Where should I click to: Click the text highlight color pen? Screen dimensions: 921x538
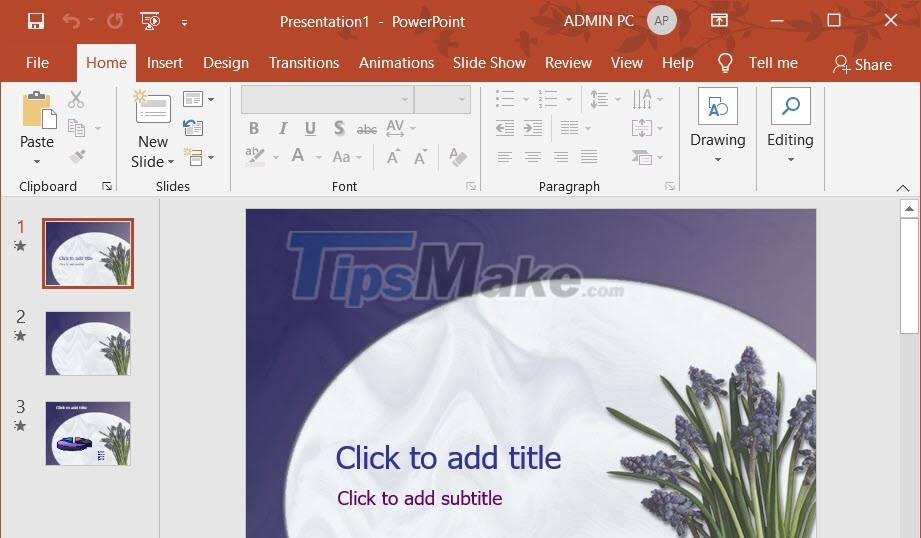(255, 156)
